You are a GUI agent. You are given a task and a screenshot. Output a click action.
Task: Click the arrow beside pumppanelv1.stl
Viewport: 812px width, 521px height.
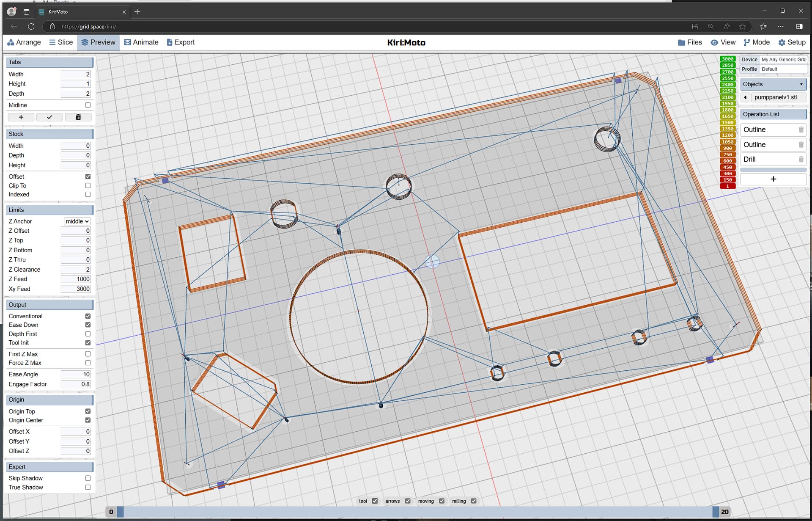(745, 97)
